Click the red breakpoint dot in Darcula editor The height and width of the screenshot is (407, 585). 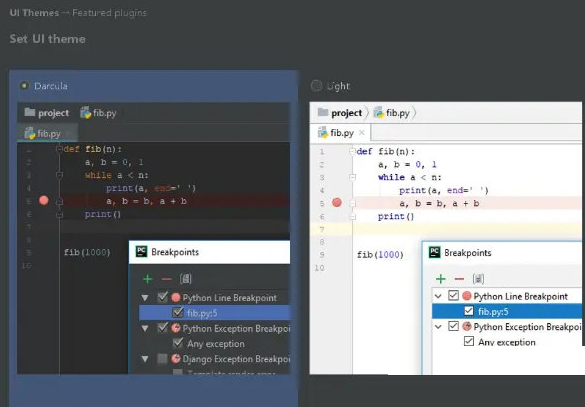(x=44, y=201)
